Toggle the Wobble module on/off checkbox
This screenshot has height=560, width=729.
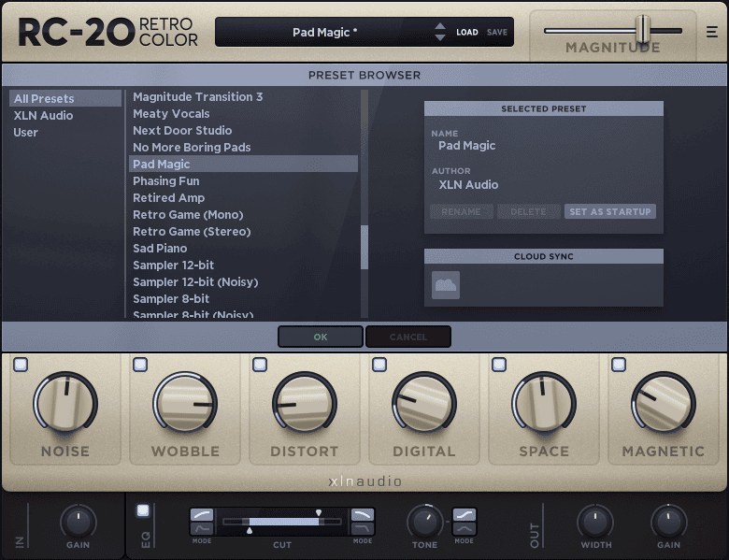(140, 365)
